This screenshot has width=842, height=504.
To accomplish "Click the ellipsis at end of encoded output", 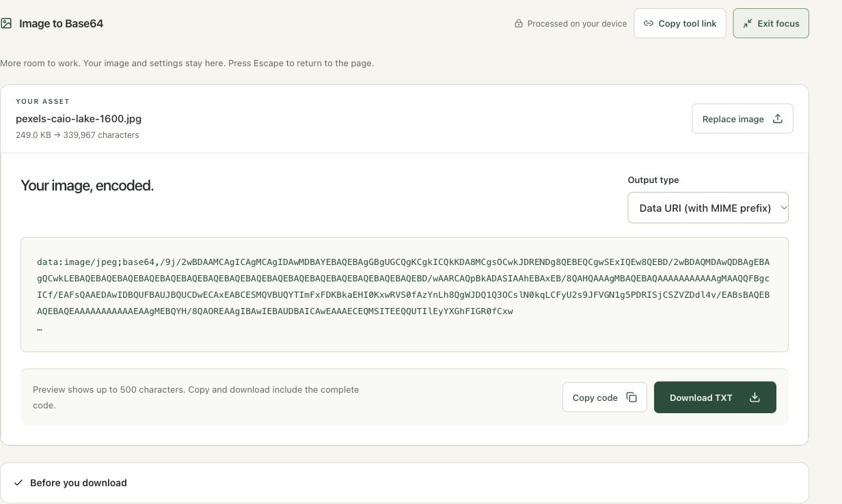I will 40,328.
